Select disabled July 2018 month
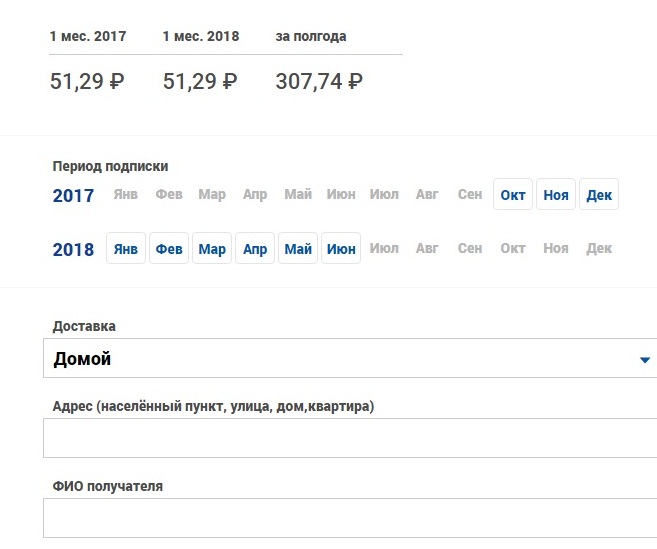The image size is (657, 549). [384, 248]
